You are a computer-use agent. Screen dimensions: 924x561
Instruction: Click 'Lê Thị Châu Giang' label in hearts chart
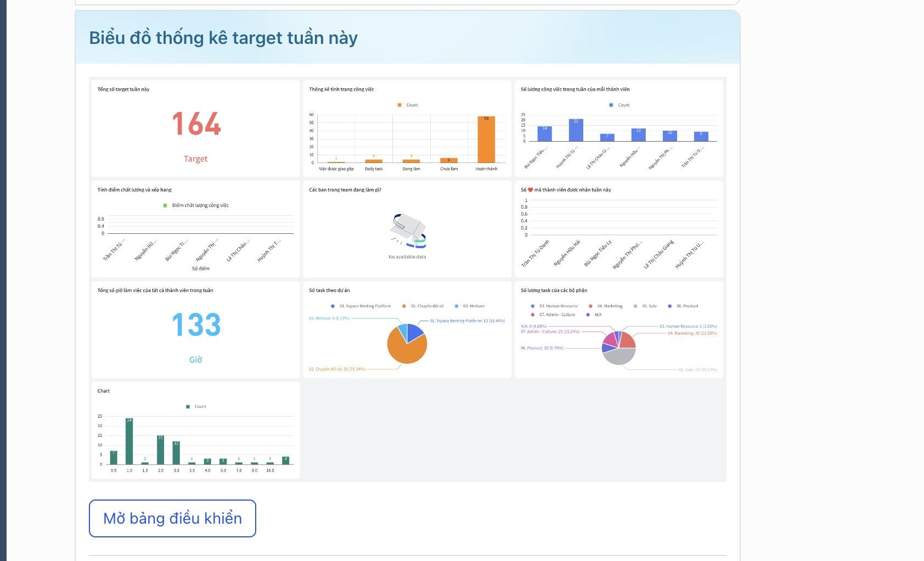(x=659, y=255)
